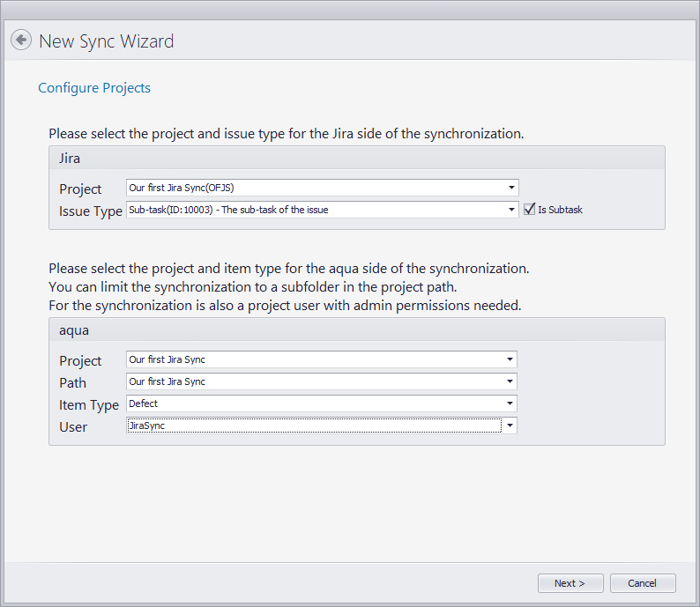700x607 pixels.
Task: Open the Item Type dropdown arrow
Action: click(510, 403)
